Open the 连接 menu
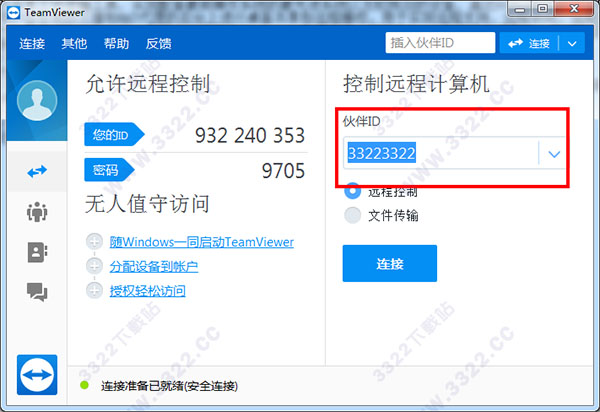Screen dimensions: 600x412 coord(32,44)
